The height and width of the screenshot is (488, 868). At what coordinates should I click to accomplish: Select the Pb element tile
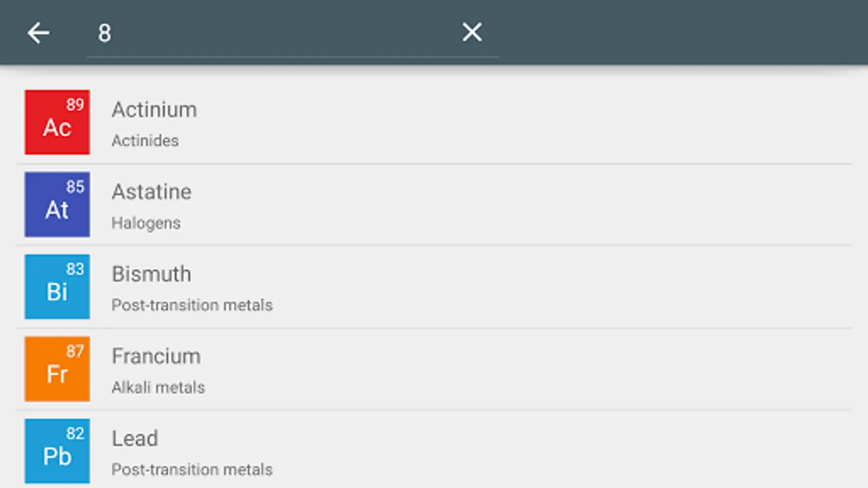coord(57,451)
